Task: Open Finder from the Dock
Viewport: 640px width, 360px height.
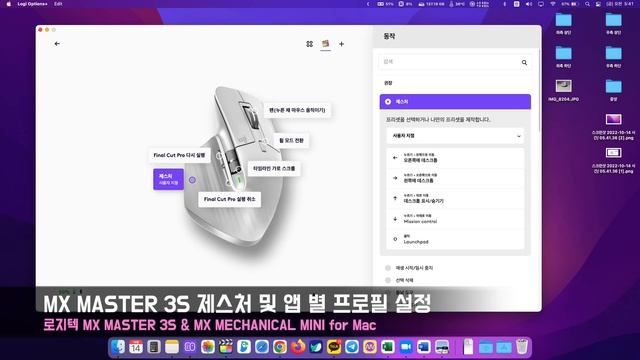Action: [118, 347]
